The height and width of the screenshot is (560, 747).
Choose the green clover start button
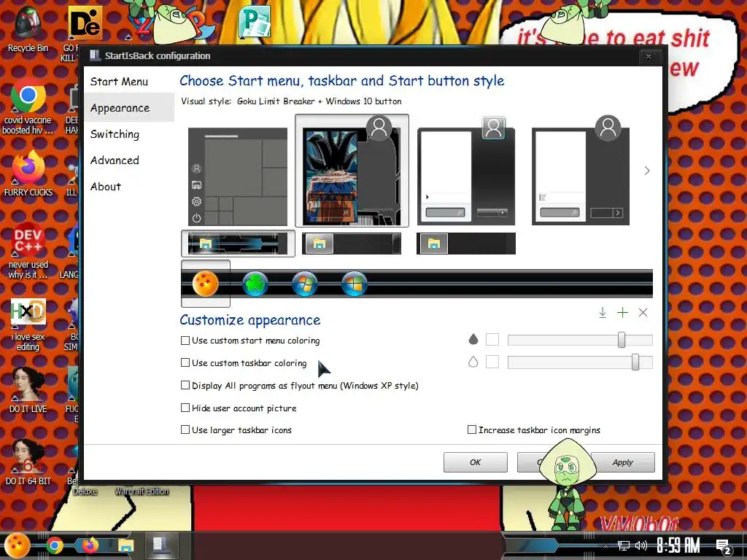255,284
